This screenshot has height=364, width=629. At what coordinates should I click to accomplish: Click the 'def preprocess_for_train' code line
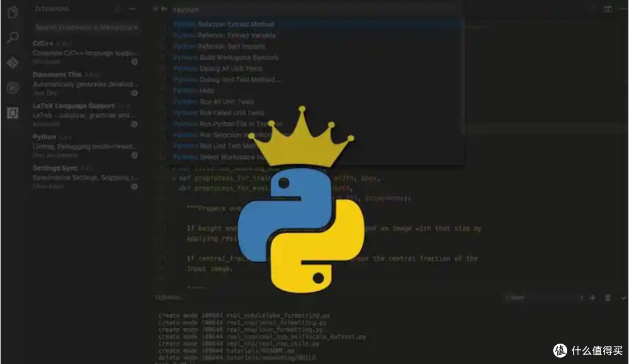280,178
